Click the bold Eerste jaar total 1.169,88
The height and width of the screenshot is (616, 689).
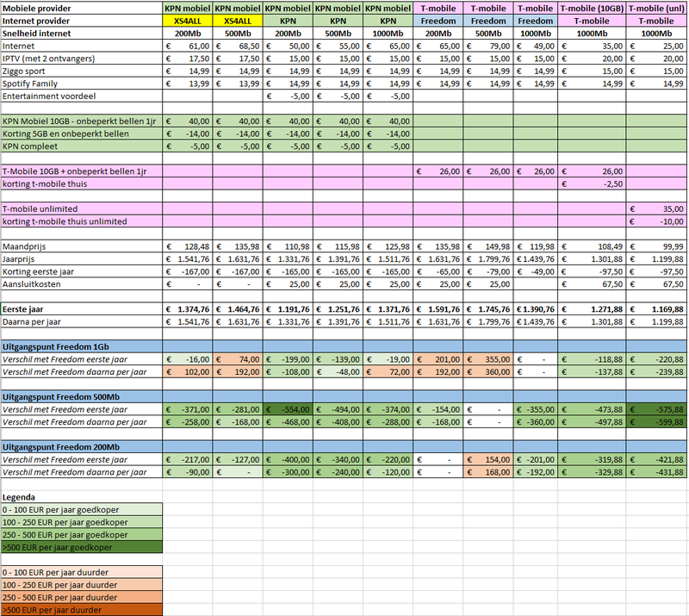656,309
